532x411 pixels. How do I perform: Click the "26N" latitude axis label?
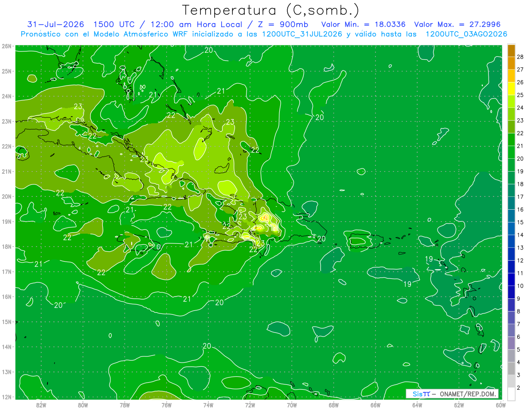(7, 46)
